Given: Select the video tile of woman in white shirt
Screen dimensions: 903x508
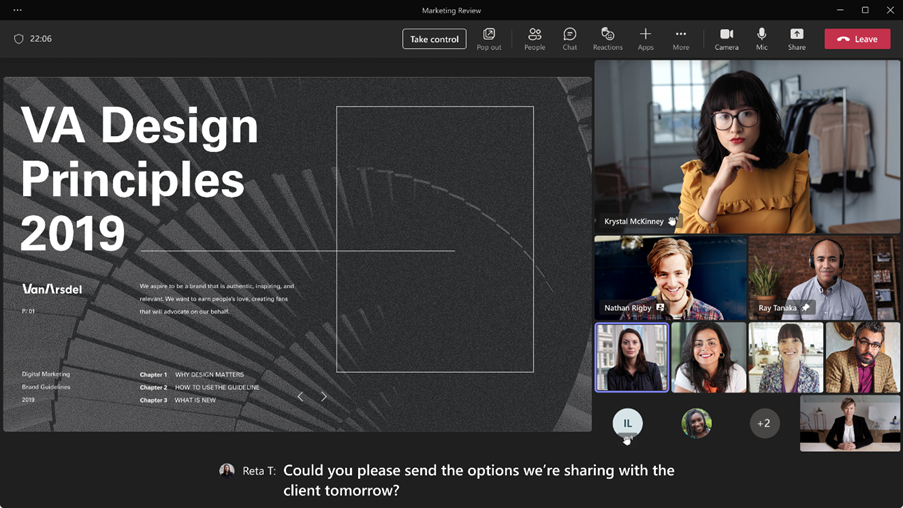Looking at the screenshot, I should coord(708,357).
